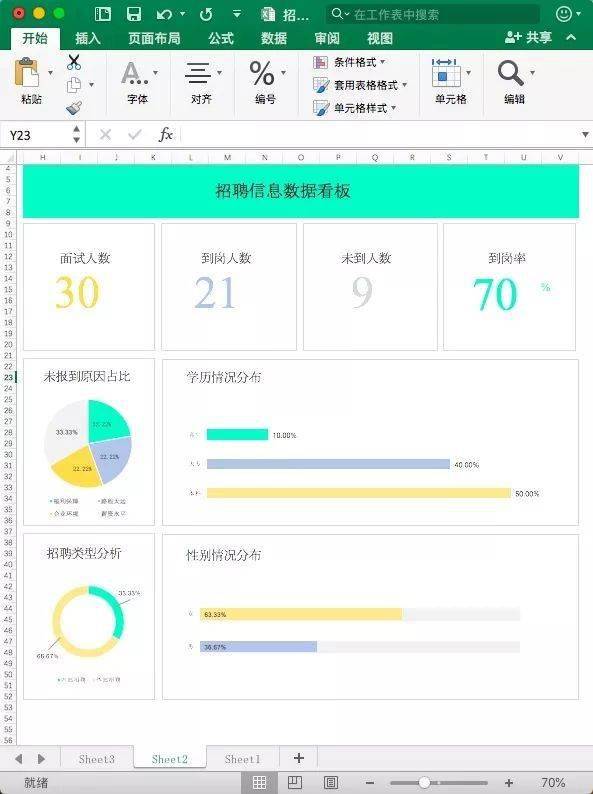The image size is (593, 794).
Task: Select column M header
Action: pos(227,157)
